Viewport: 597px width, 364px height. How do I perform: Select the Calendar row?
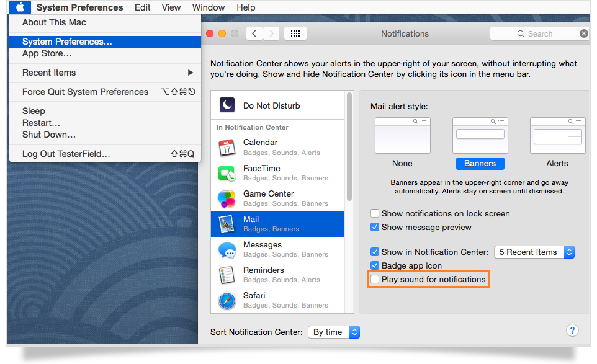click(x=278, y=147)
